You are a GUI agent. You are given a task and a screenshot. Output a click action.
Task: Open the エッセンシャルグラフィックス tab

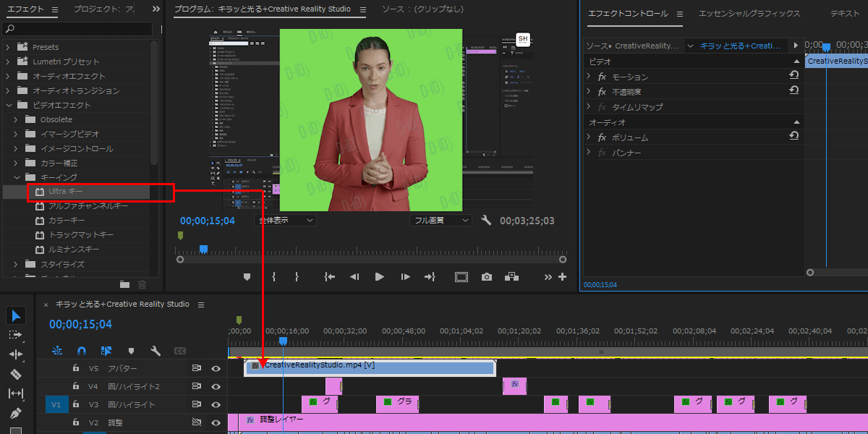(749, 14)
